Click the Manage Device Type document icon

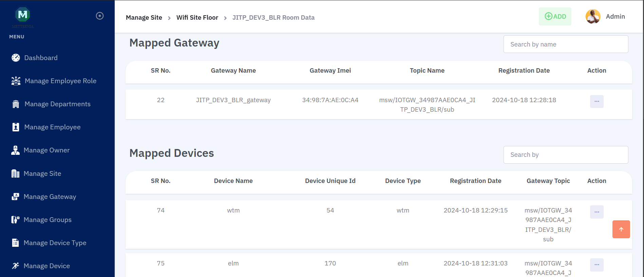[15, 243]
